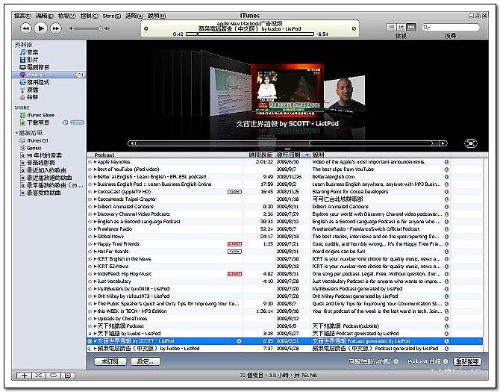Expand the Business English Pod podcast
The image size is (500, 392).
95,184
